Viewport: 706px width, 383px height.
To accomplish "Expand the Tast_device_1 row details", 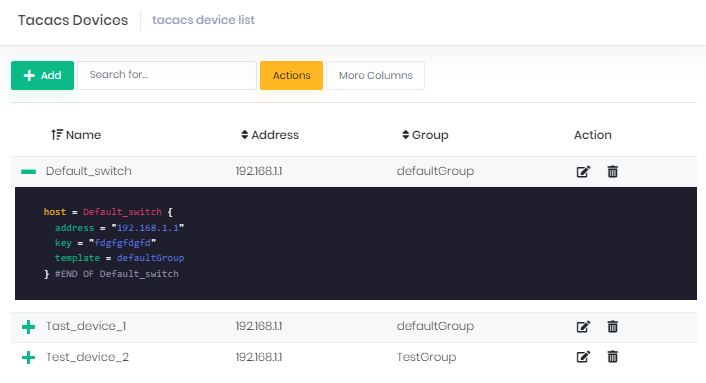I will click(28, 327).
